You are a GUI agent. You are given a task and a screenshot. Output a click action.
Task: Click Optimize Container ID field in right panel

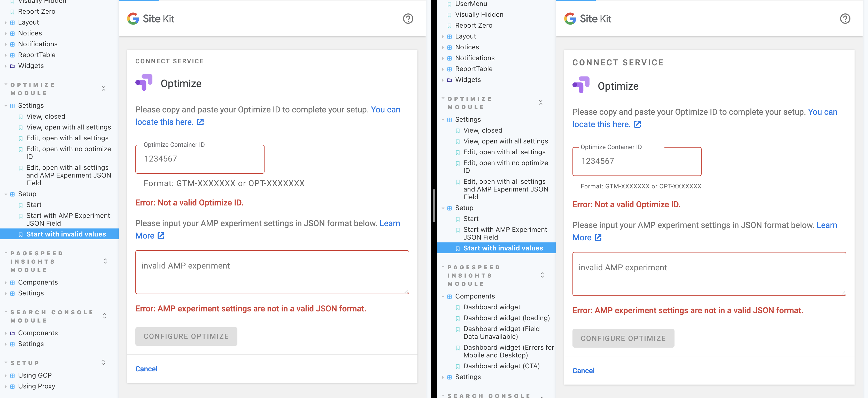[637, 162]
